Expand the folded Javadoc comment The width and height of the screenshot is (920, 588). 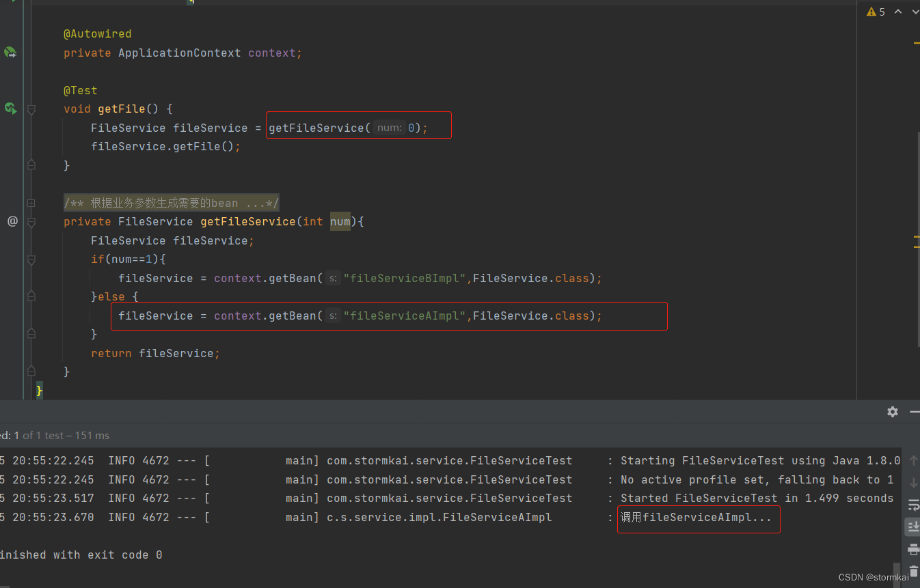click(x=31, y=203)
